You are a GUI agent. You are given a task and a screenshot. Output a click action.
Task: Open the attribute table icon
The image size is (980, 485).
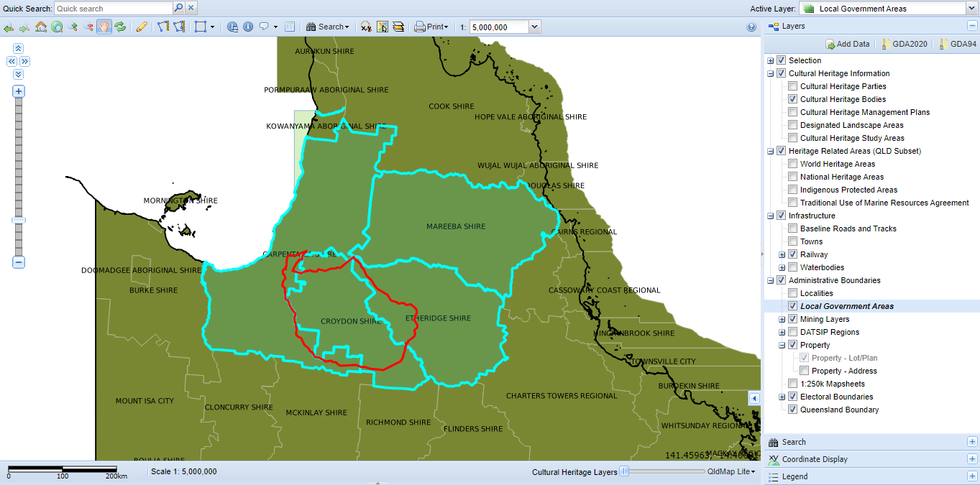pyautogui.click(x=290, y=27)
